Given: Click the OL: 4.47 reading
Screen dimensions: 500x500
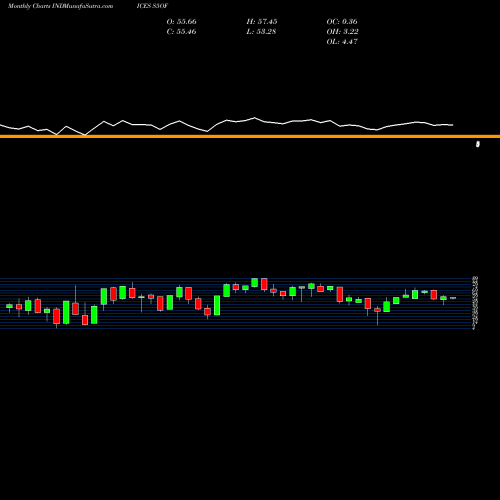Looking at the screenshot, I should [342, 42].
